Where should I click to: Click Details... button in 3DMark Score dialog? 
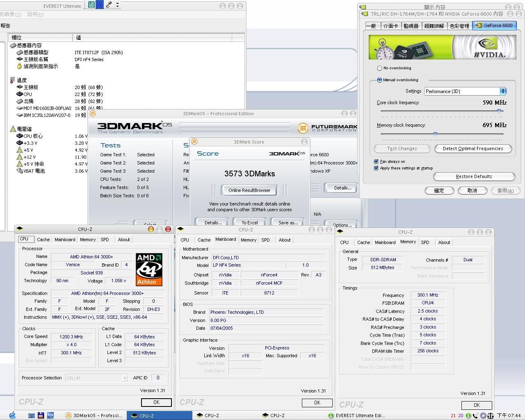[213, 222]
